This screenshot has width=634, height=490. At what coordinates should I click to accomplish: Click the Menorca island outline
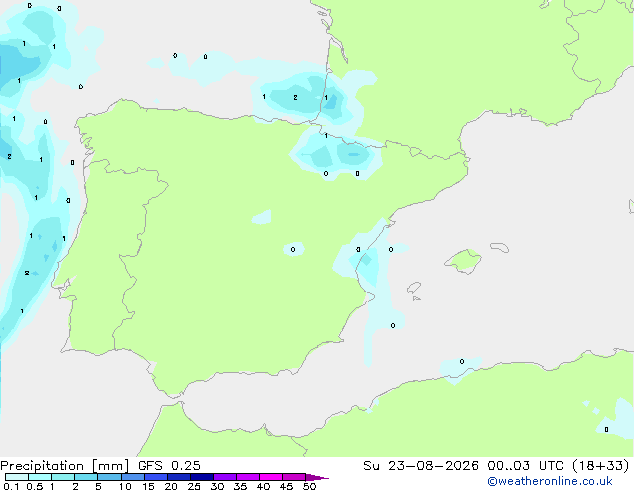click(500, 247)
